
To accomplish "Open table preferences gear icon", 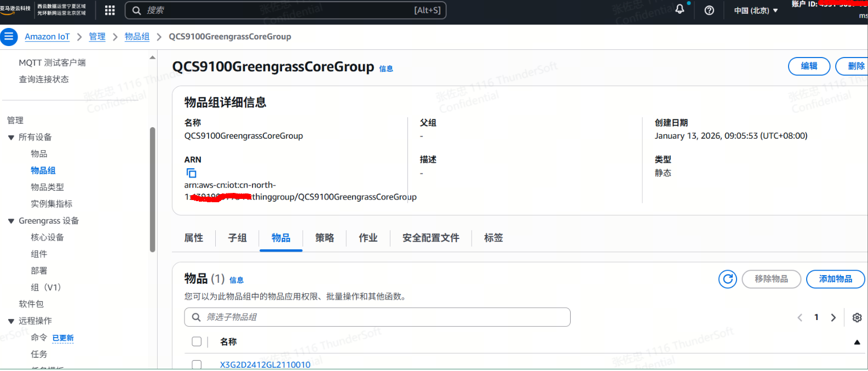I will click(857, 317).
